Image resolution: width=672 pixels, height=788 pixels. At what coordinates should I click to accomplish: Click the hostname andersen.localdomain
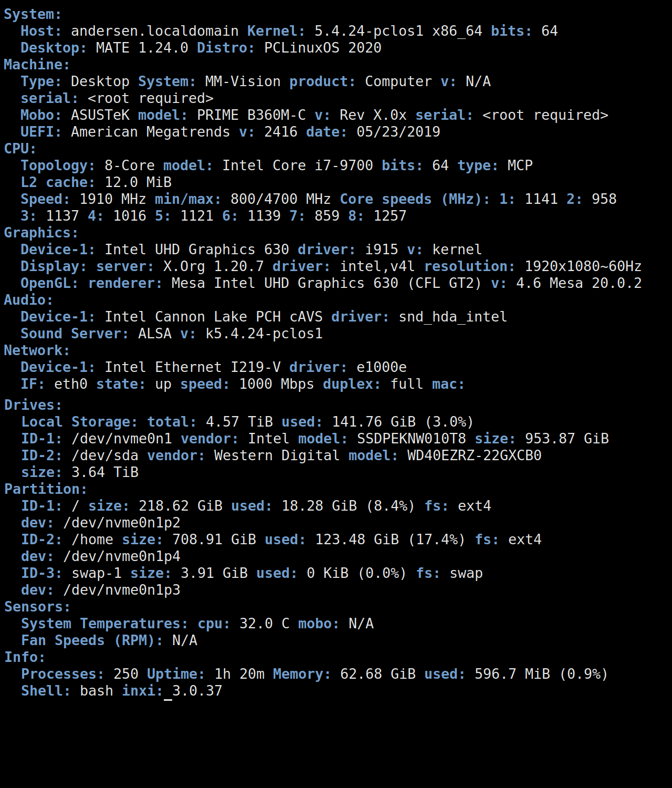(154, 31)
